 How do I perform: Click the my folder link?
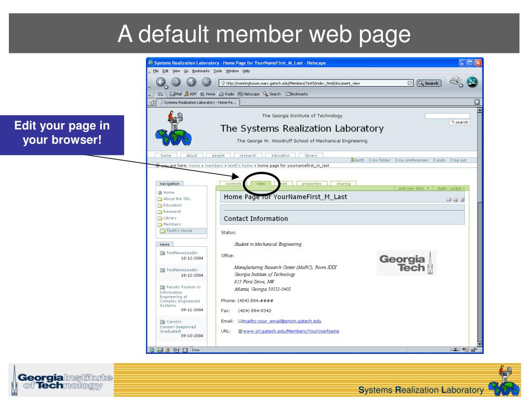point(379,160)
